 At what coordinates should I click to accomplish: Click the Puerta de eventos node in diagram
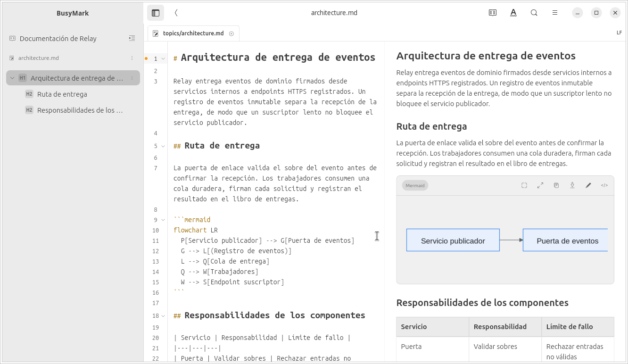click(565, 240)
